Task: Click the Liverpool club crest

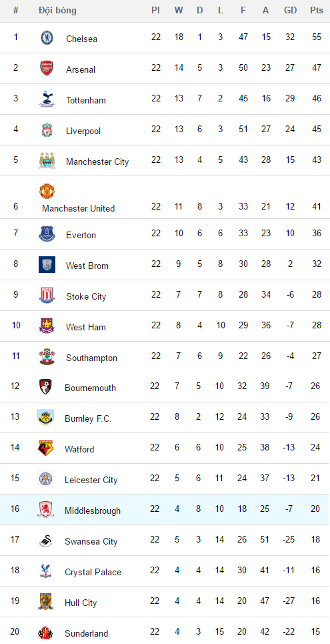Action: [x=47, y=129]
